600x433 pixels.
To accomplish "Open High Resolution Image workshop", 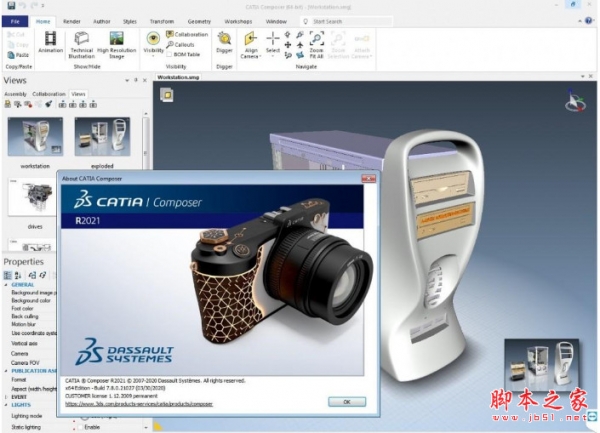I will (116, 42).
